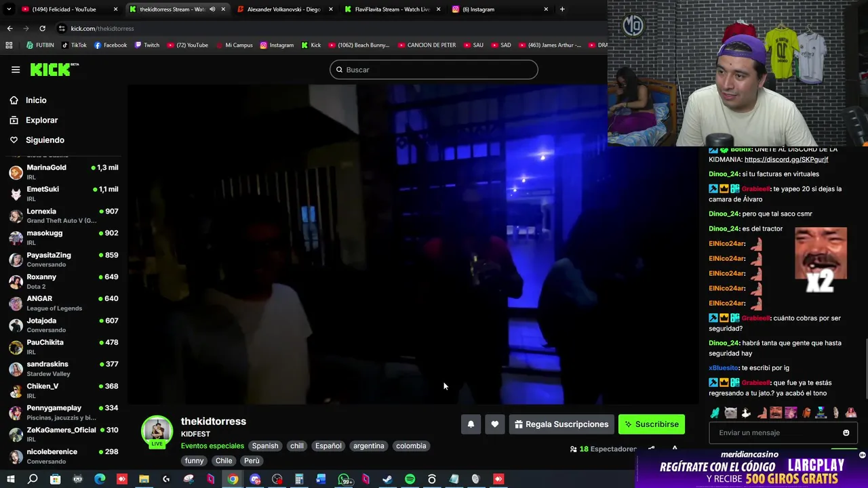868x488 pixels.
Task: Toggle notification bell for thekidtorress
Action: (x=471, y=424)
